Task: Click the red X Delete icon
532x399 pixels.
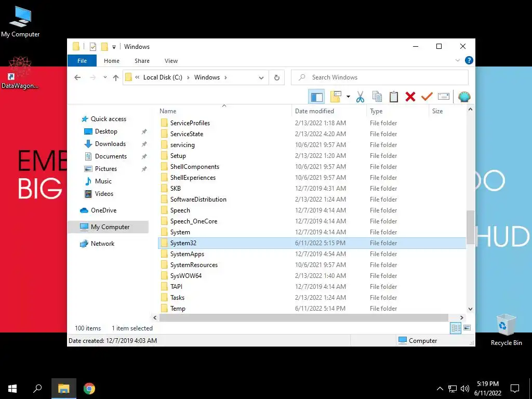Action: pyautogui.click(x=410, y=97)
